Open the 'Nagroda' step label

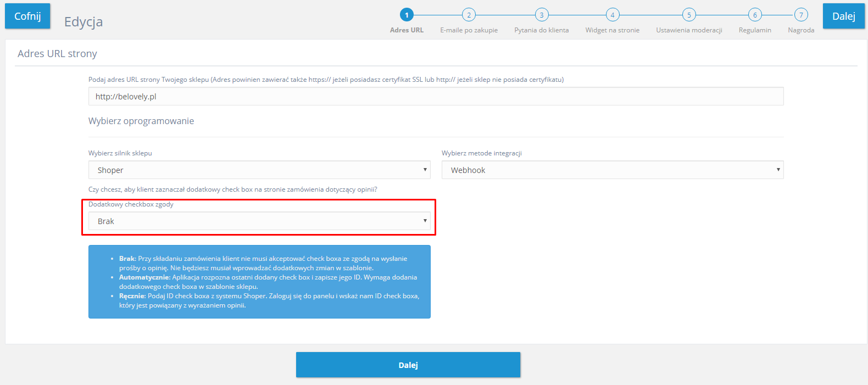801,30
